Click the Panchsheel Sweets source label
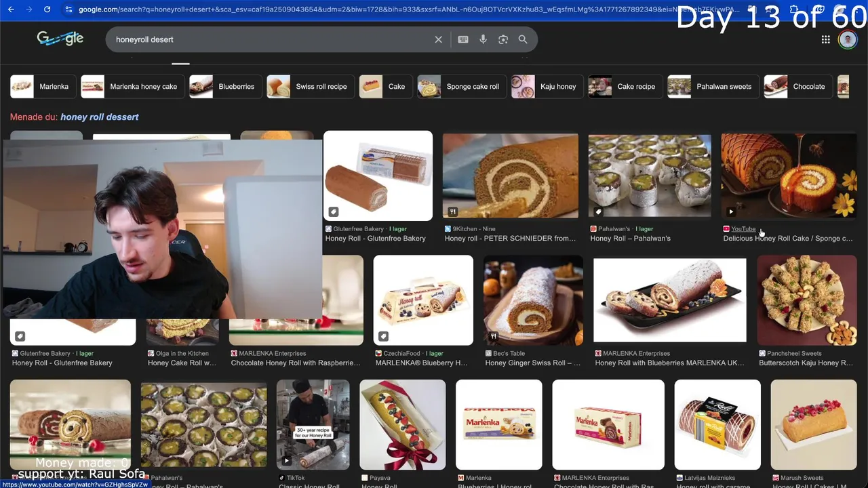 (794, 353)
